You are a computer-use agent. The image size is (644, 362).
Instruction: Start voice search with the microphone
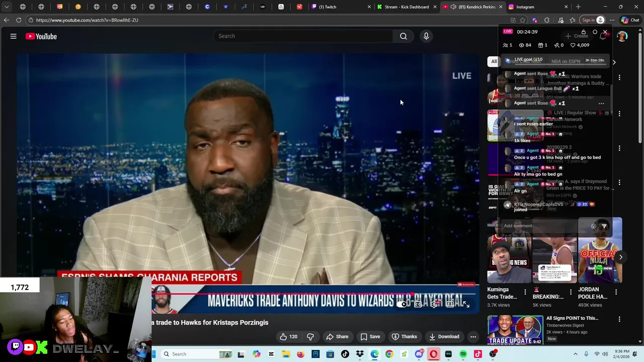(x=426, y=36)
